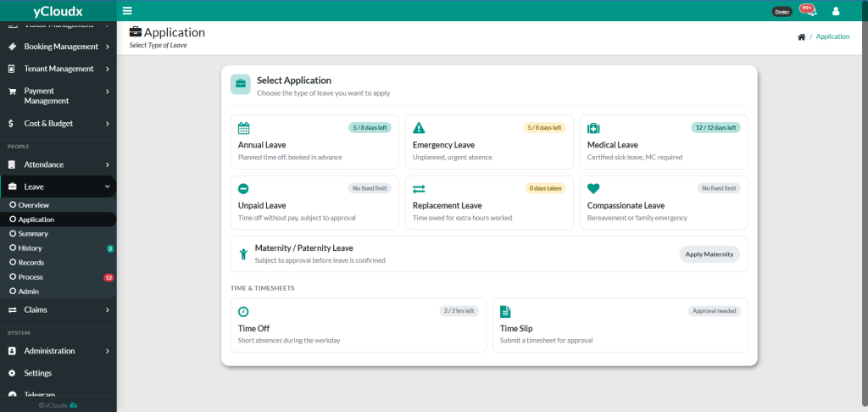
Task: Click the briefcase icon beside Application title
Action: 135,32
